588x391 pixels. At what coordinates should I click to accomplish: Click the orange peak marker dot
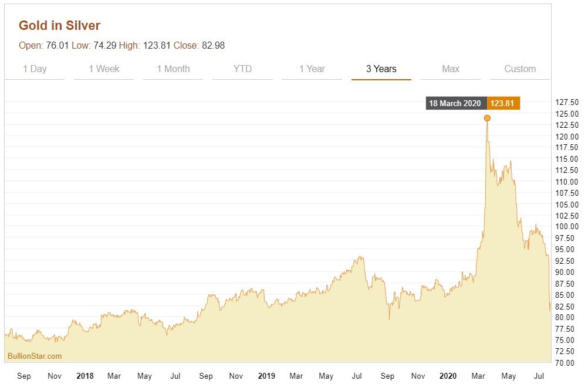tap(487, 118)
